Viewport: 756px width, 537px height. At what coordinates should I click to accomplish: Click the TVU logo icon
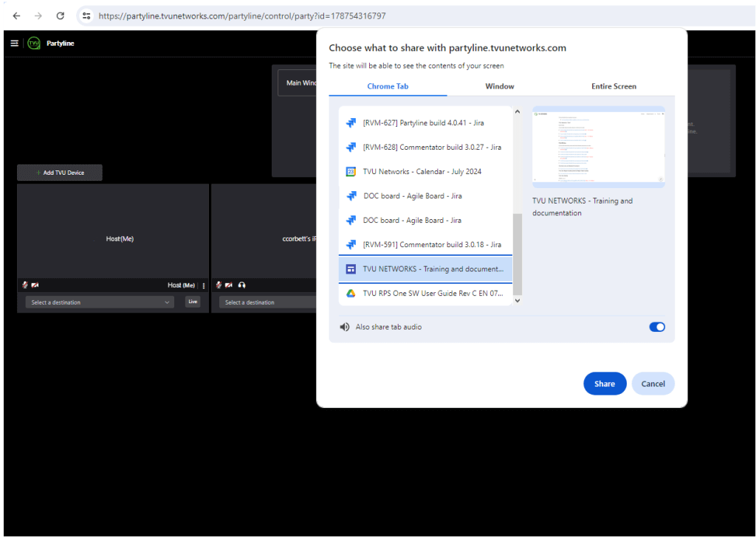34,44
